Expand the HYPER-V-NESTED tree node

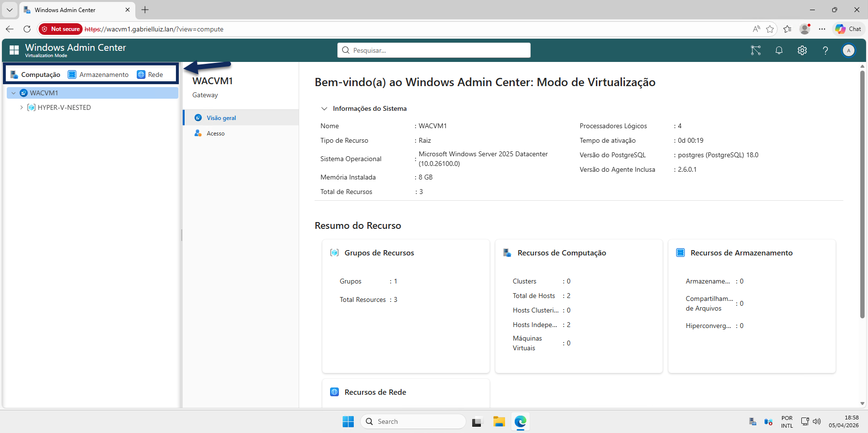coord(21,107)
